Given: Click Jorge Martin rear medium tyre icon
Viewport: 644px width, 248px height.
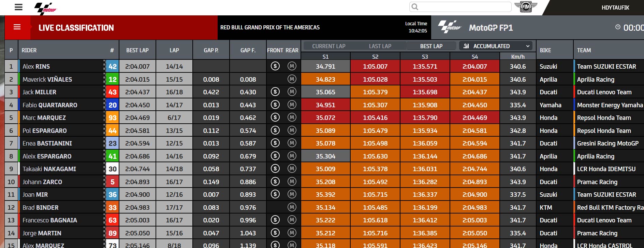Looking at the screenshot, I should point(292,233).
